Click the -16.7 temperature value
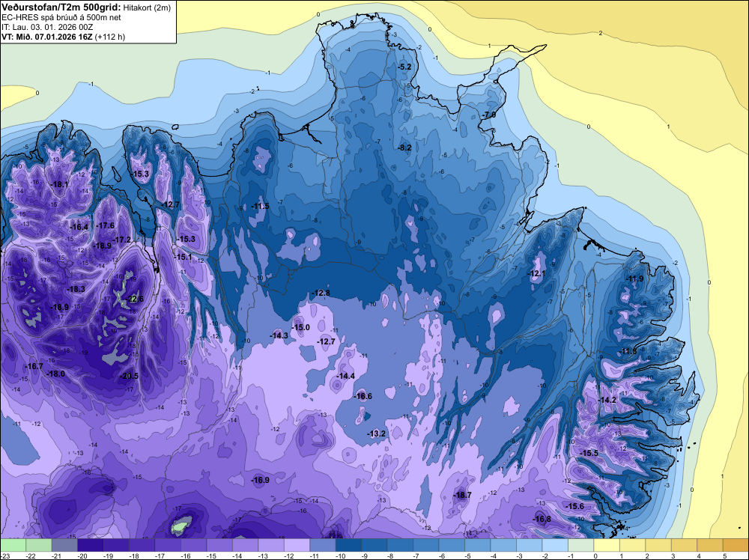749x560 pixels. coord(34,366)
